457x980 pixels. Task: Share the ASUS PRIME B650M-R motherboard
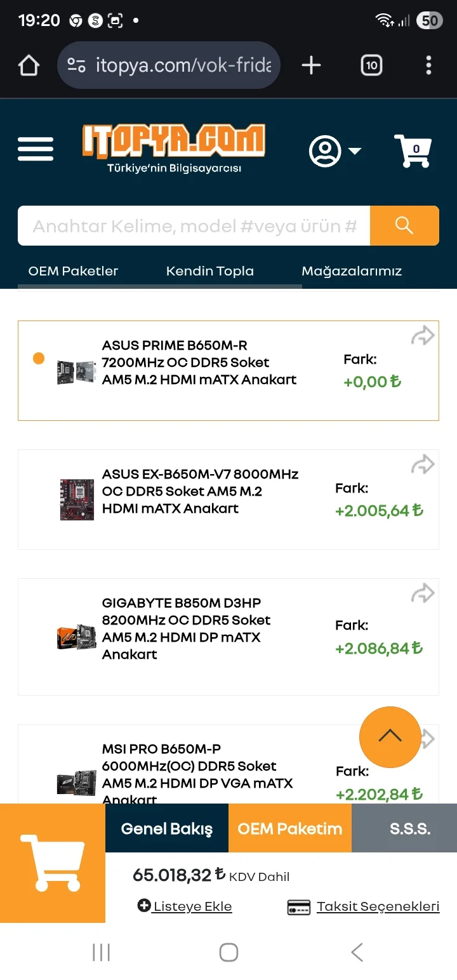click(422, 336)
